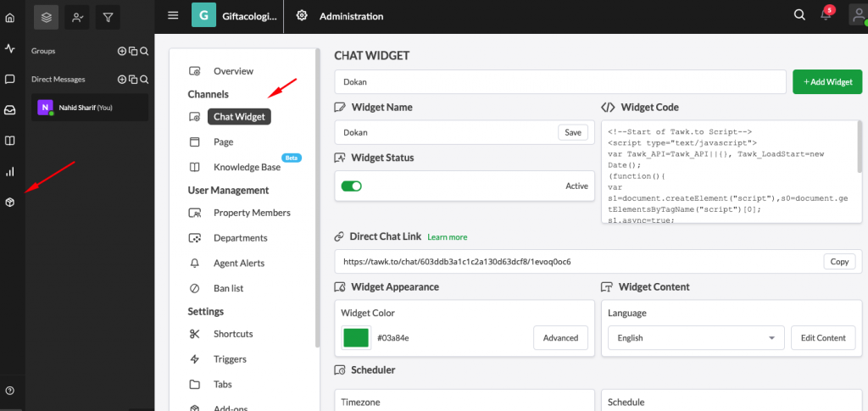The image size is (868, 411).
Task: Click the notifications bell with red badge
Action: pos(826,14)
